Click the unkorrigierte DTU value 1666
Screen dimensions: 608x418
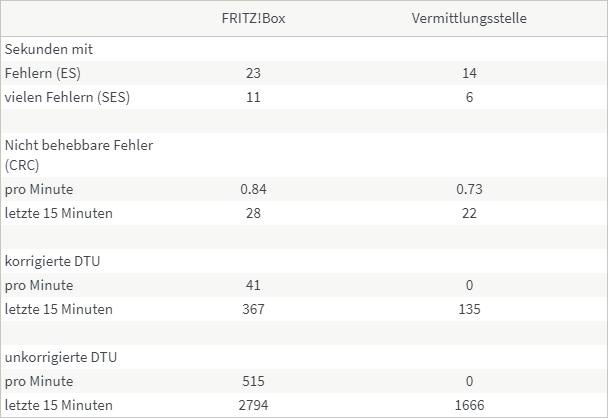coord(469,405)
